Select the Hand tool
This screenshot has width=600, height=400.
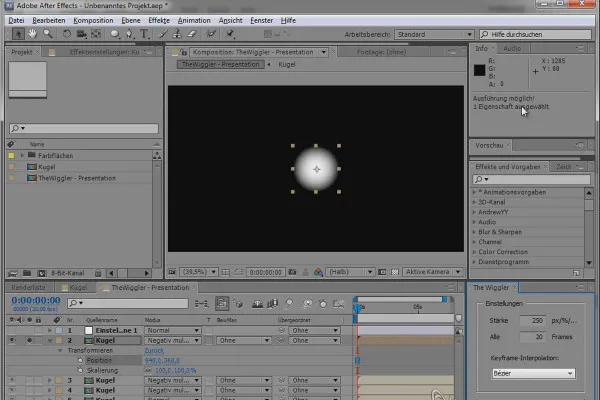click(x=33, y=34)
